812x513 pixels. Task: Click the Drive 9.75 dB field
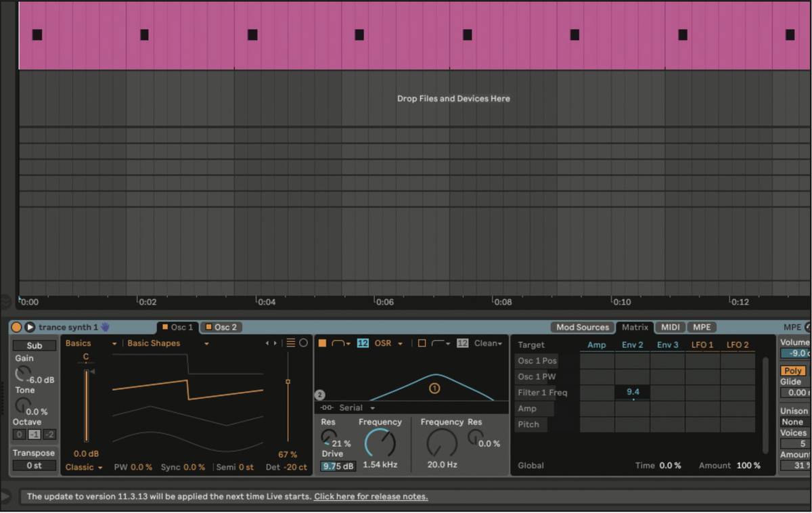click(338, 466)
